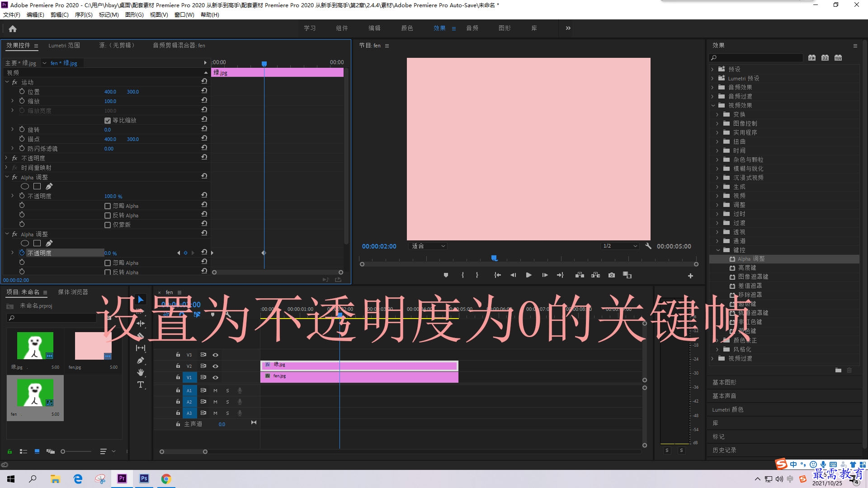868x488 pixels.
Task: Select the Pen tool in timeline toolbox
Action: pyautogui.click(x=141, y=360)
